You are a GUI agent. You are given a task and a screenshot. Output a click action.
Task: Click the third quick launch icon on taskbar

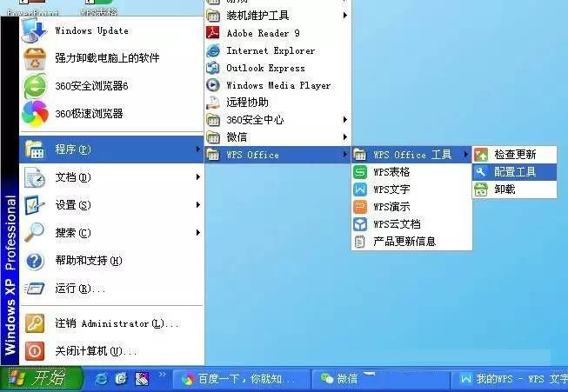point(142,379)
